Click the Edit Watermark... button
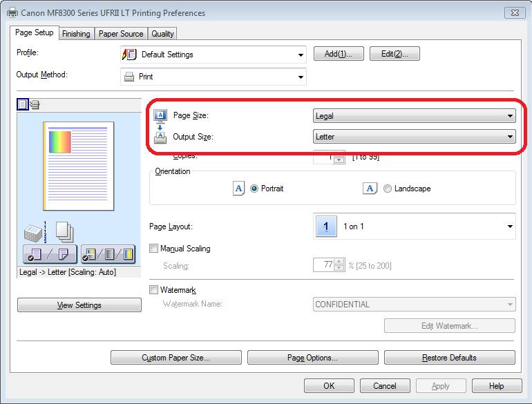Screen dimensions: 532x404 [x=450, y=326]
